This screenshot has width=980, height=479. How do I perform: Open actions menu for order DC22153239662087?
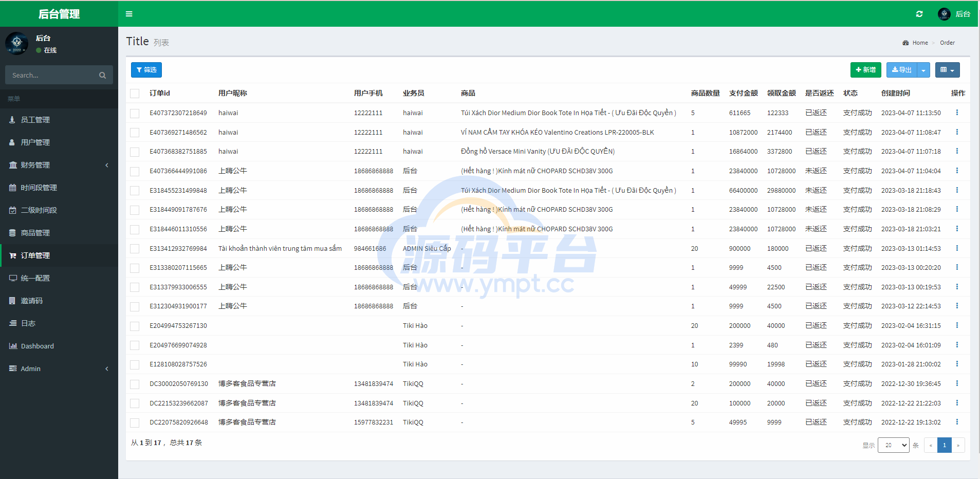point(957,403)
